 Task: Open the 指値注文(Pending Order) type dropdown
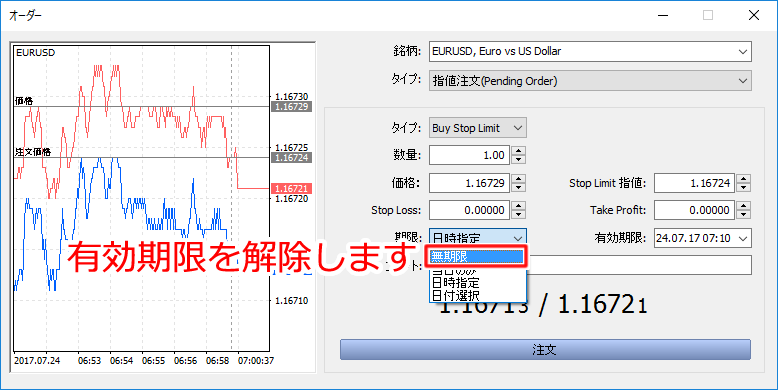590,80
